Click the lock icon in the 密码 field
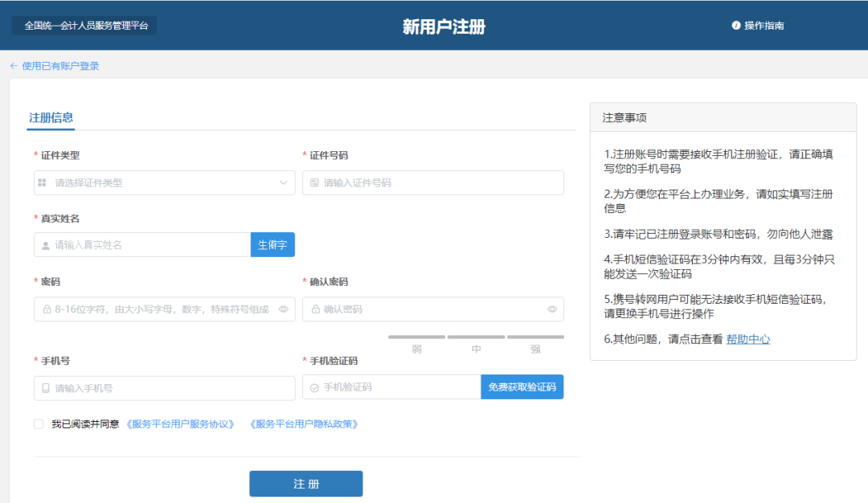The width and height of the screenshot is (868, 503). [47, 309]
